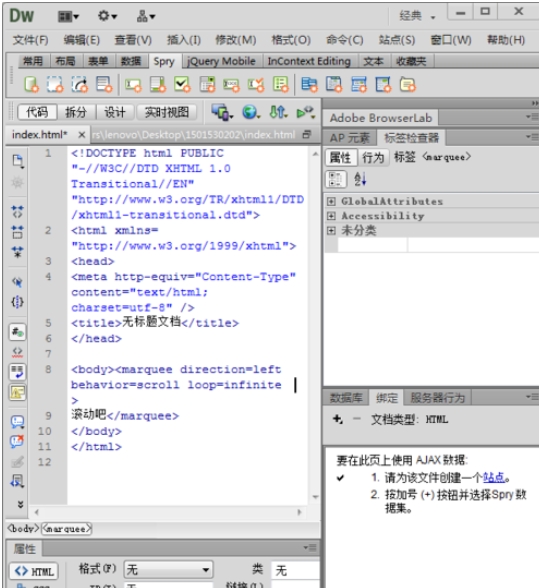Open the 插入(I) menu

coord(183,40)
